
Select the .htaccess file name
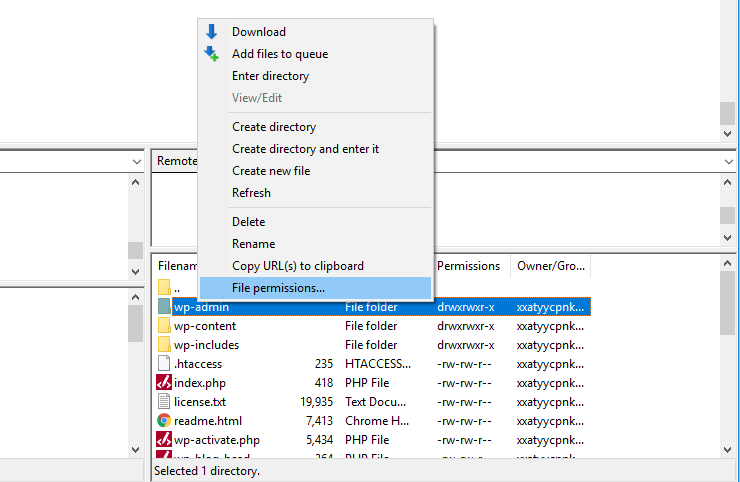tap(198, 364)
